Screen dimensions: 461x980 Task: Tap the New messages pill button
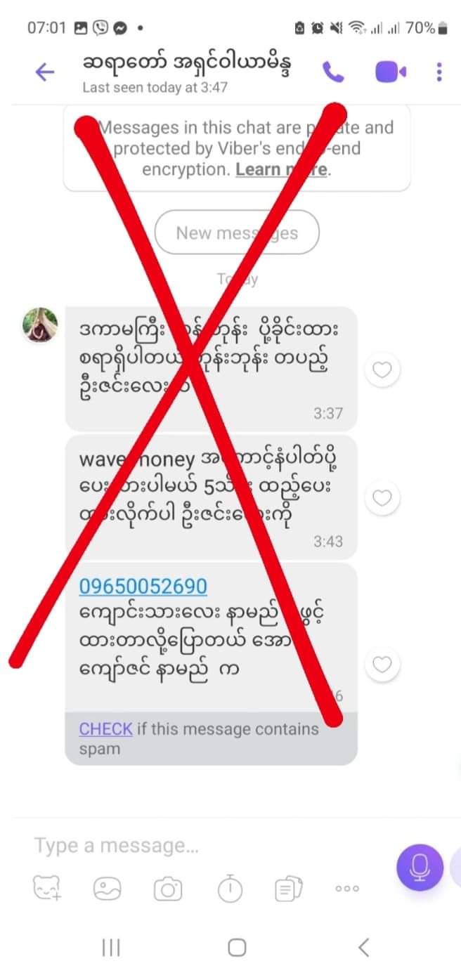(237, 233)
